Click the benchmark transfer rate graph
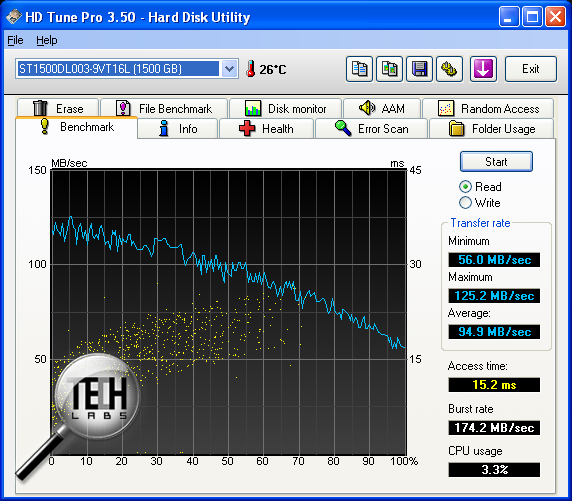 (x=229, y=312)
